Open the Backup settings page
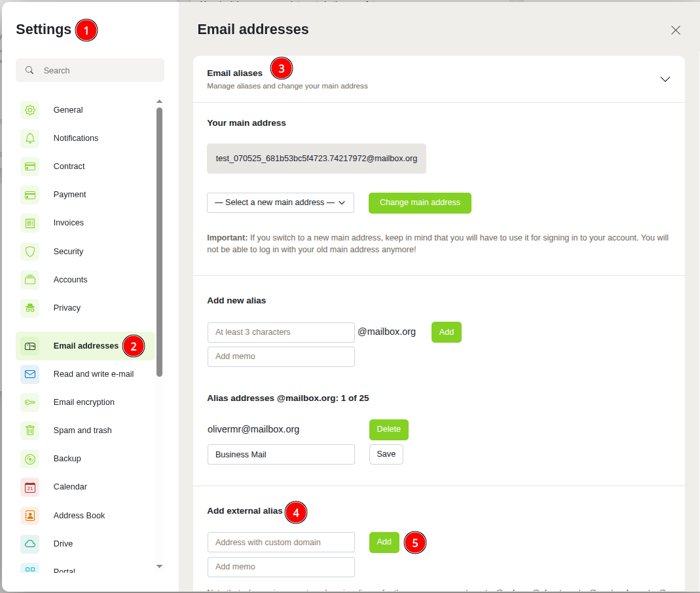 click(67, 459)
